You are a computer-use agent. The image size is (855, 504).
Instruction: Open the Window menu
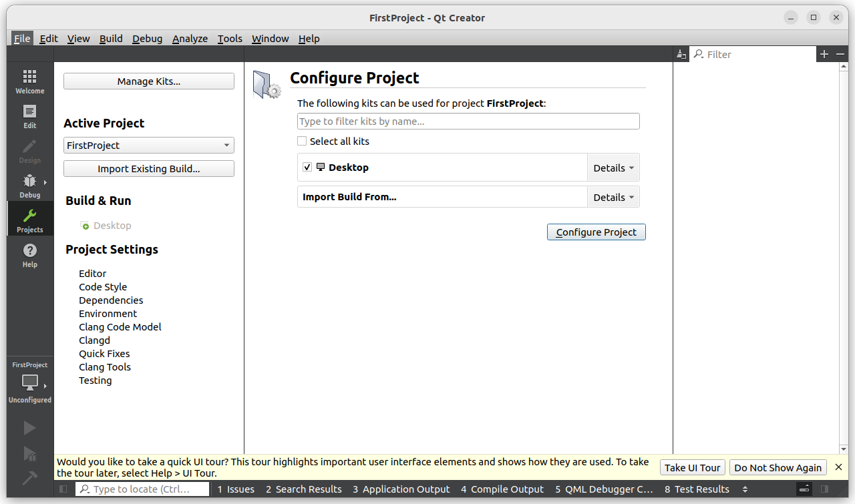270,39
